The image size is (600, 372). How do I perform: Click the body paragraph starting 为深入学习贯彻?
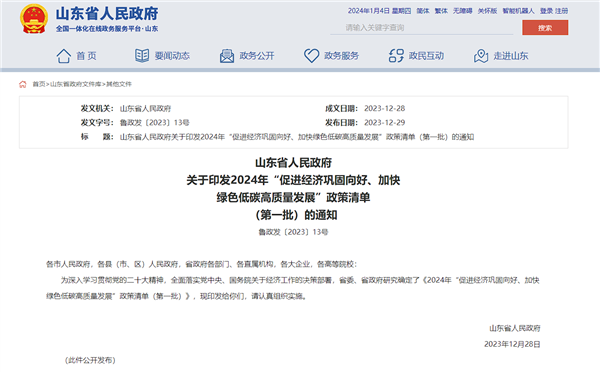(293, 288)
